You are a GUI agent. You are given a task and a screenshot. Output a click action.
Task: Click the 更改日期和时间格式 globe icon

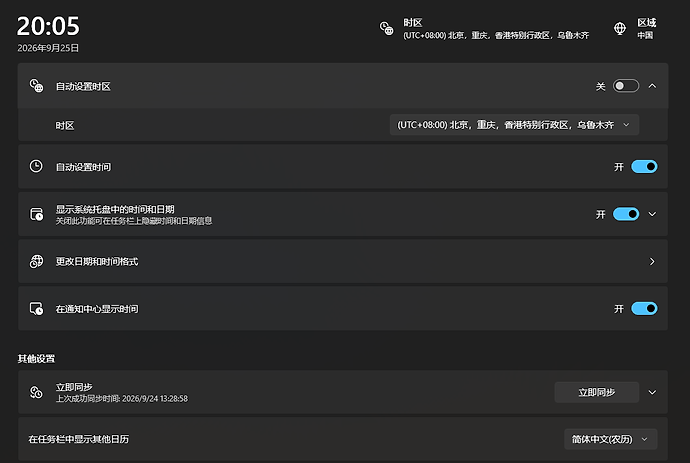pos(37,261)
